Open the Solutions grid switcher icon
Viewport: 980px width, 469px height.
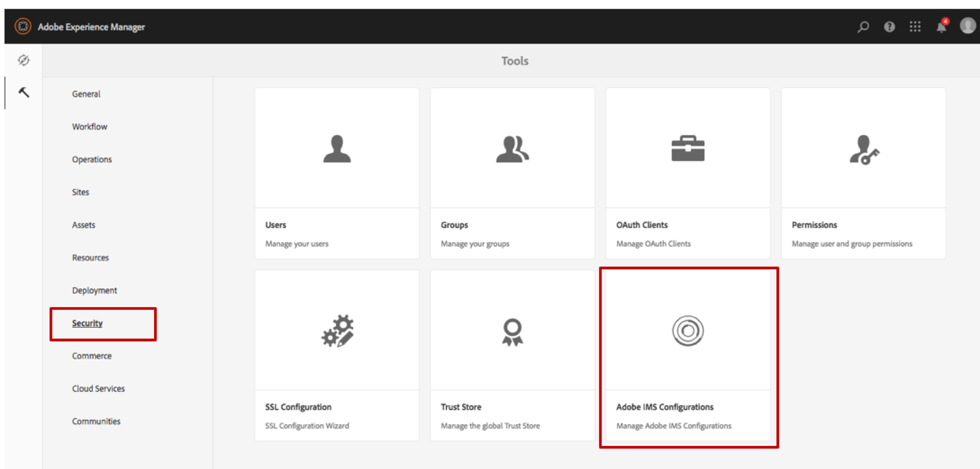coord(915,26)
